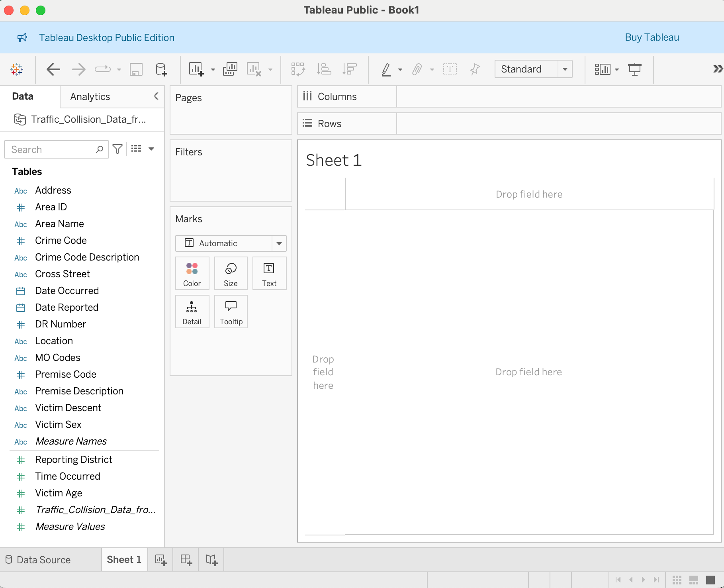Viewport: 724px width, 588px height.
Task: Open the data pane view options arrow
Action: tap(151, 149)
